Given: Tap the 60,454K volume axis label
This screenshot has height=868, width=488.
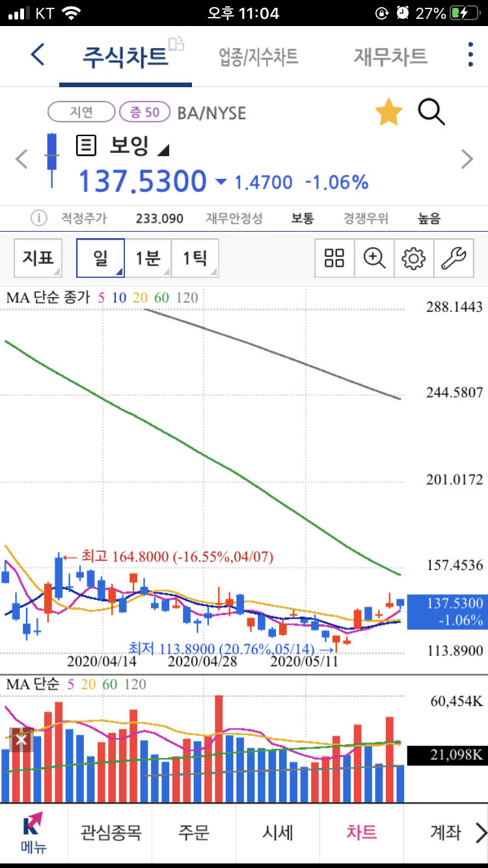Looking at the screenshot, I should [x=456, y=701].
